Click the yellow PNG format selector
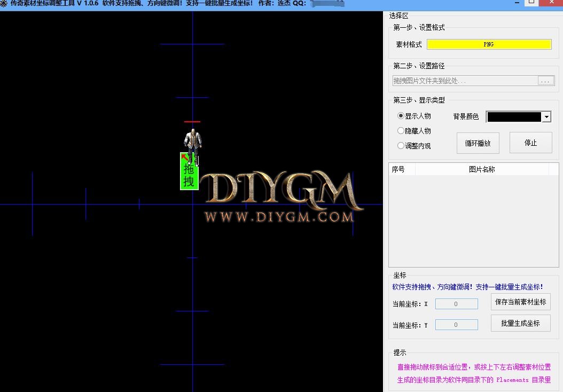Viewport: 563px width, 392px height. click(489, 44)
